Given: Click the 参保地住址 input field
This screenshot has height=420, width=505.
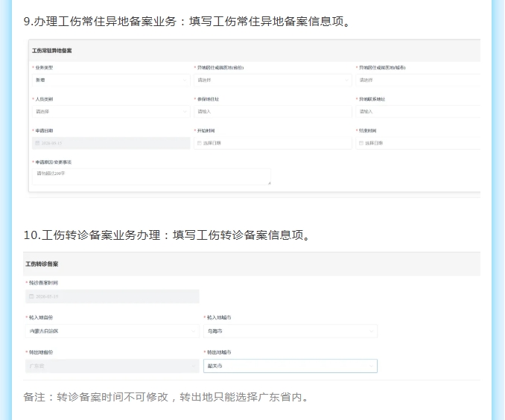Looking at the screenshot, I should coord(273,112).
